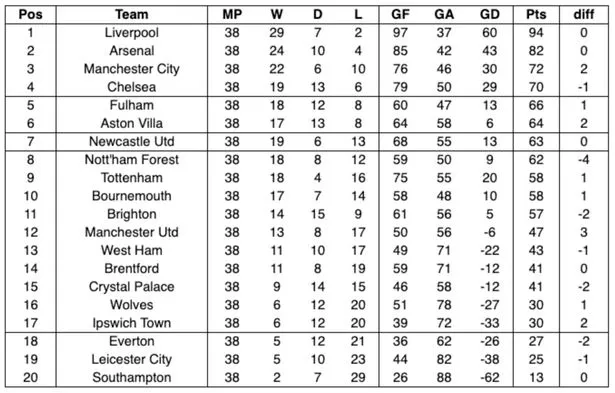Click the Liverpool team name
The width and height of the screenshot is (615, 393).
pyautogui.click(x=132, y=33)
